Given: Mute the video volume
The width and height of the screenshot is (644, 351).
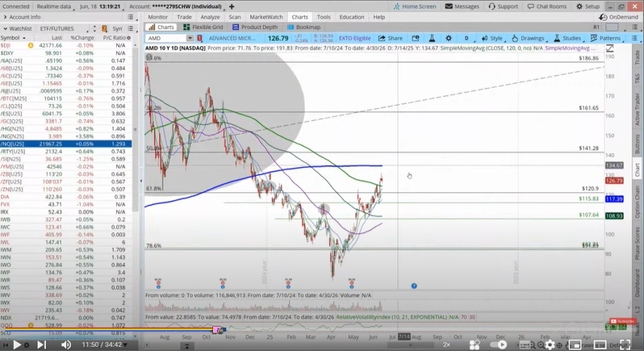Looking at the screenshot, I should [66, 344].
